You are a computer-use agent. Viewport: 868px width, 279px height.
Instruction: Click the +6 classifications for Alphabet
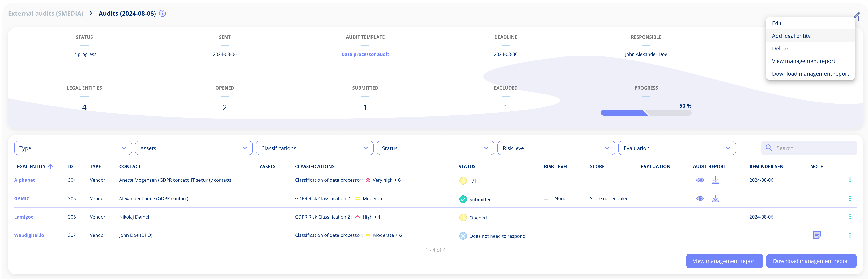(x=397, y=180)
